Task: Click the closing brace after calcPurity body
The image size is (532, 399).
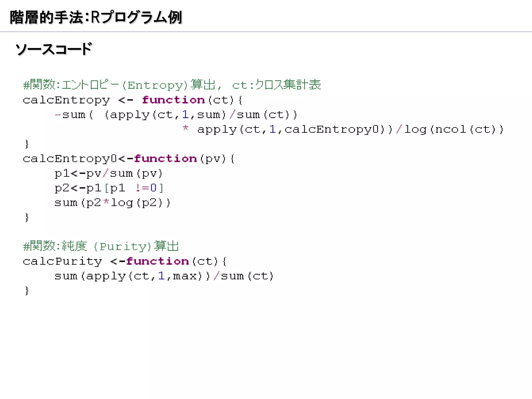Action: 26,290
